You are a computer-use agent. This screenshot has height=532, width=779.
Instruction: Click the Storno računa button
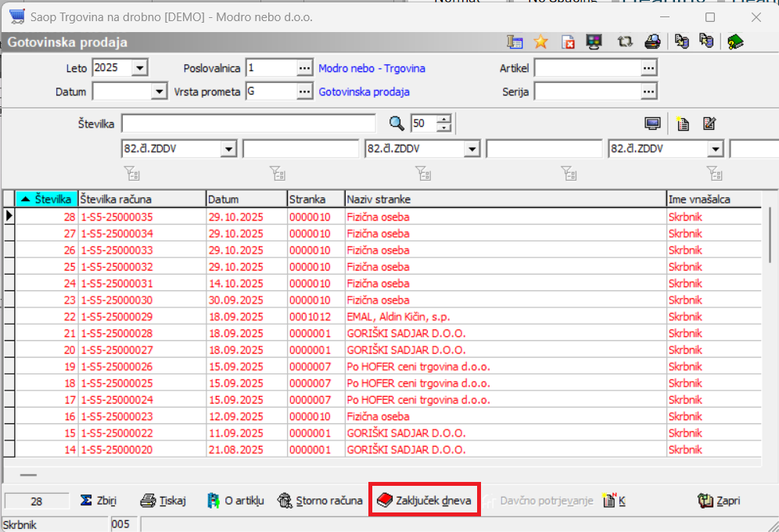pyautogui.click(x=320, y=500)
